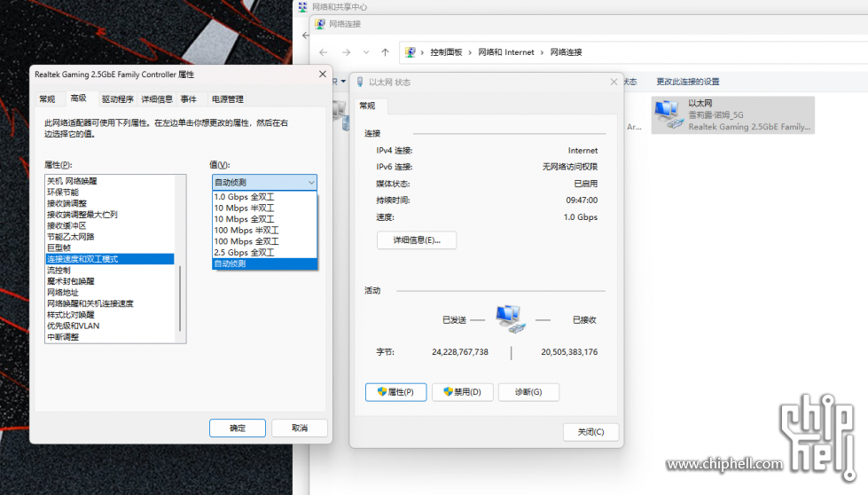Go back in 网络连接 window
Viewport: 868px width, 495px height.
[324, 52]
